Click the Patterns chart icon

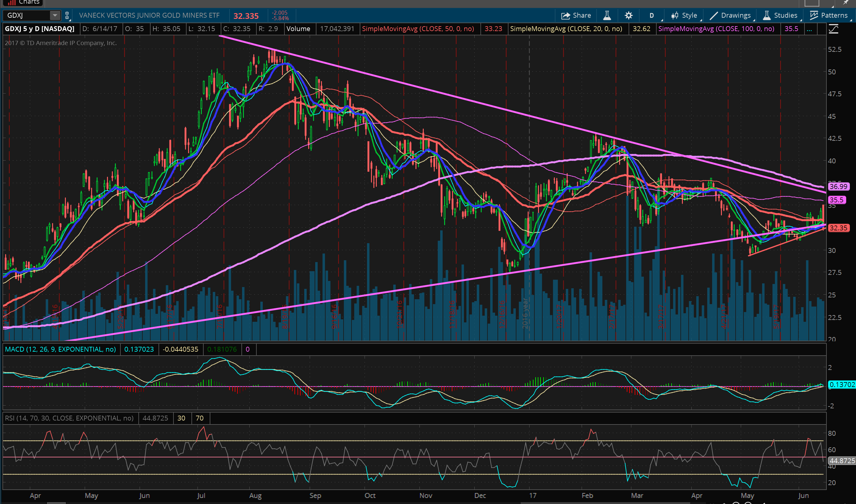(814, 16)
